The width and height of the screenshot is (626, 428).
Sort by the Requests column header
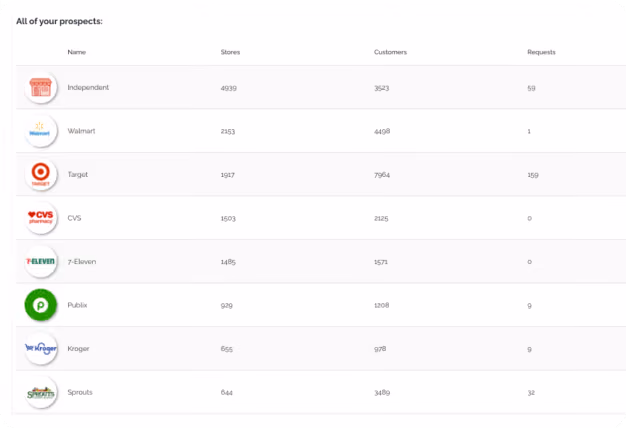tap(541, 52)
